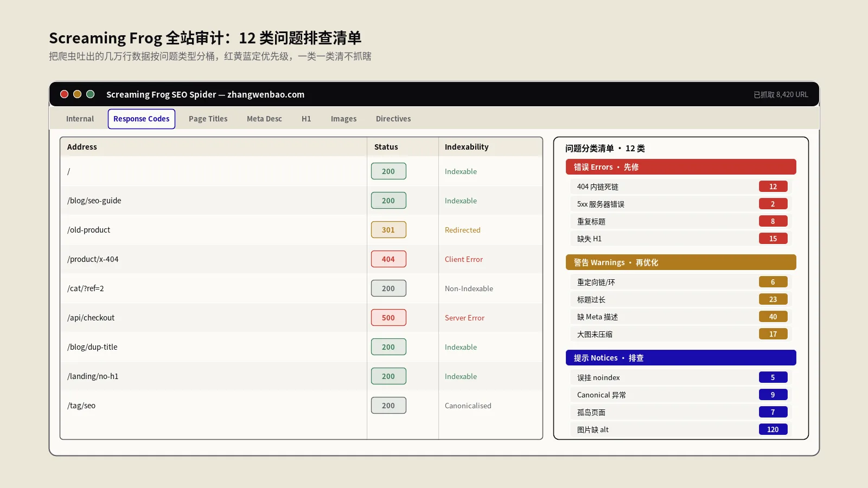Select the /tag/seo address
The height and width of the screenshot is (488, 868).
(x=81, y=406)
